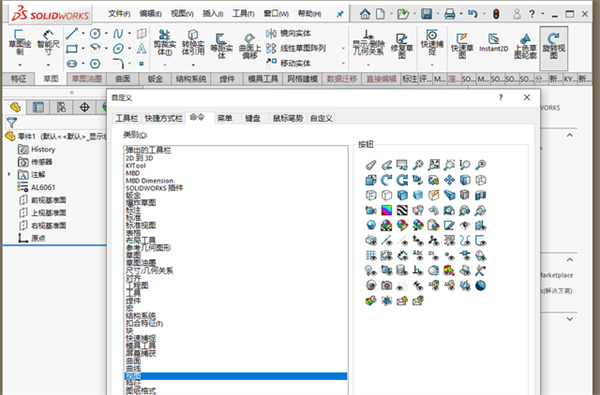The image size is (600, 395).
Task: Toggle Instant2D in the ribbon
Action: [493, 42]
